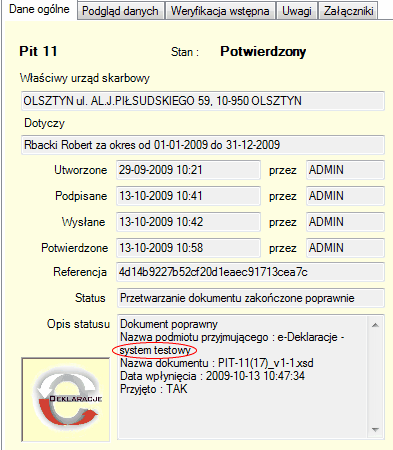Select the Wysłane date field
The height and width of the screenshot is (450, 393).
click(188, 222)
